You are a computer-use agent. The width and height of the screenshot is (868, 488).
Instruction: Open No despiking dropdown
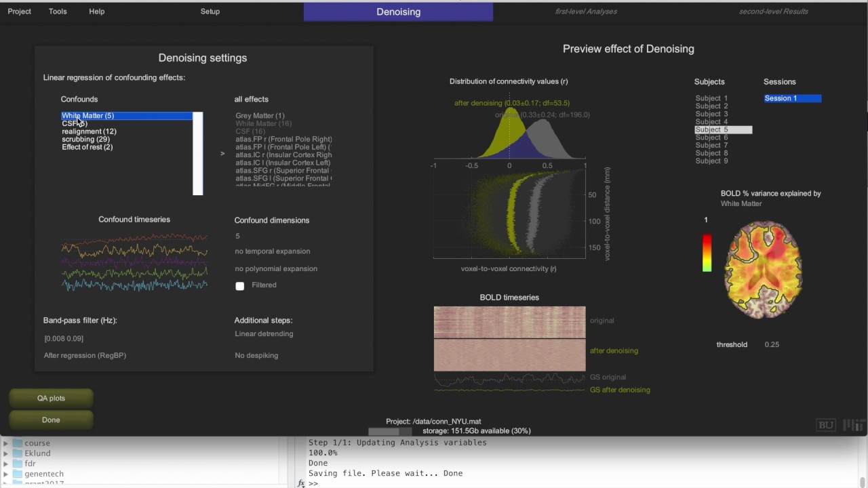(x=256, y=355)
